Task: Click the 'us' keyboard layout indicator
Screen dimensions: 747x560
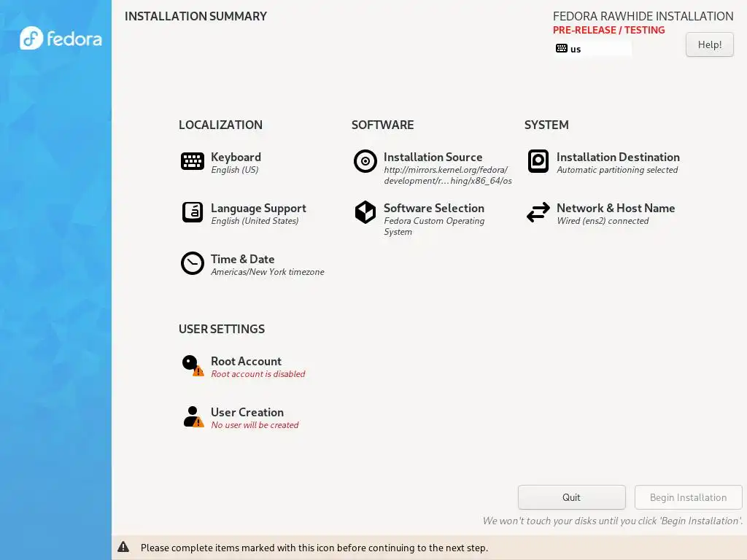Action: (x=593, y=49)
